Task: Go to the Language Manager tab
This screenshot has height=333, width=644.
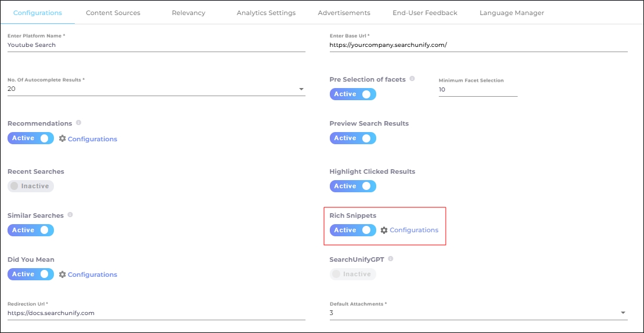Action: click(x=511, y=13)
